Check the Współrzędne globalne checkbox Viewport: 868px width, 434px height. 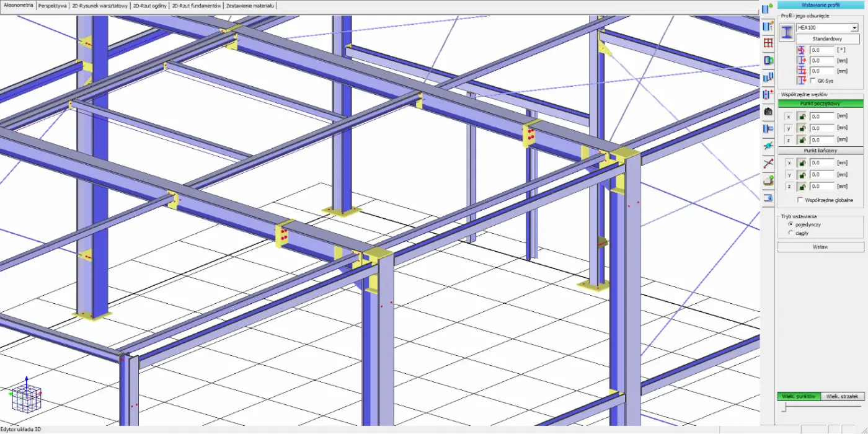click(x=800, y=200)
